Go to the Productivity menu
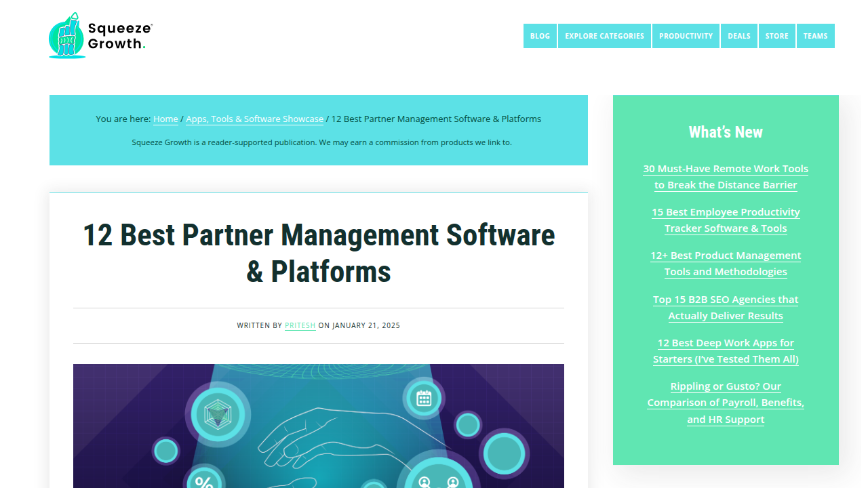Viewport: 868px width, 488px height. point(686,36)
